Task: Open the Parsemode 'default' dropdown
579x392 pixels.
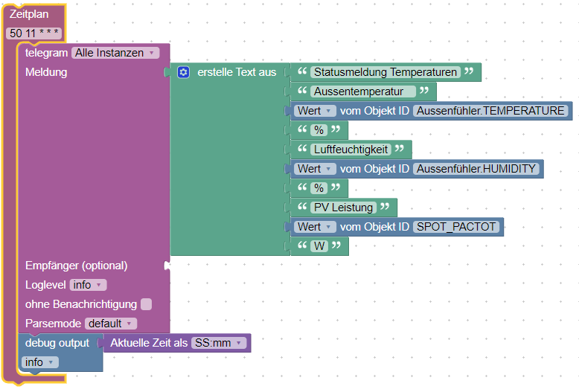Action: coord(111,324)
